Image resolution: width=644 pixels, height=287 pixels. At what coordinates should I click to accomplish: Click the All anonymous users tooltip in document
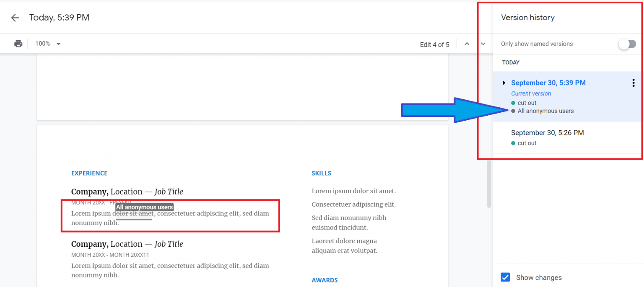[145, 207]
